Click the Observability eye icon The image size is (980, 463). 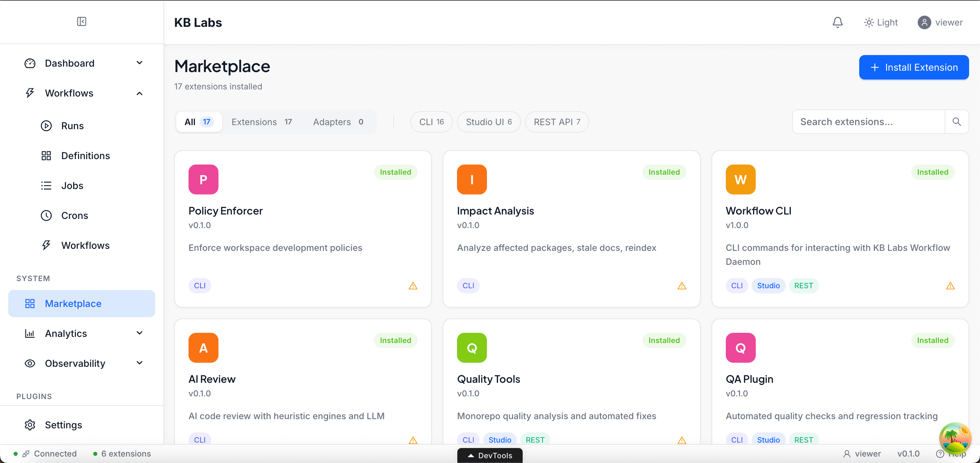click(x=30, y=363)
